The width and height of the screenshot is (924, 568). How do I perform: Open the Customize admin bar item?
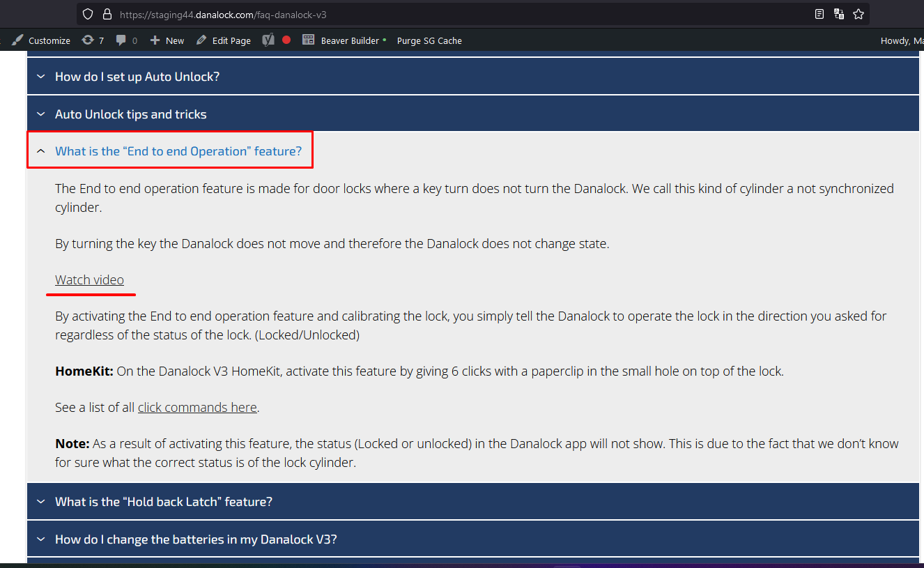pos(41,40)
